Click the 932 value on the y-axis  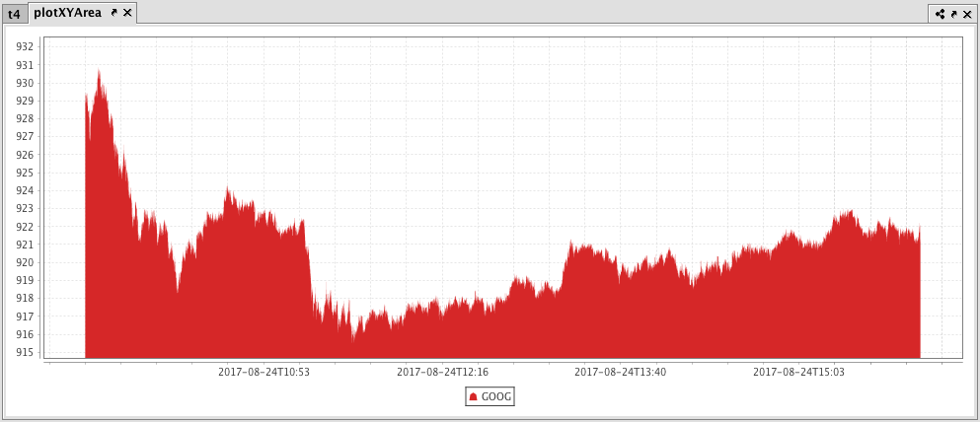coord(25,47)
